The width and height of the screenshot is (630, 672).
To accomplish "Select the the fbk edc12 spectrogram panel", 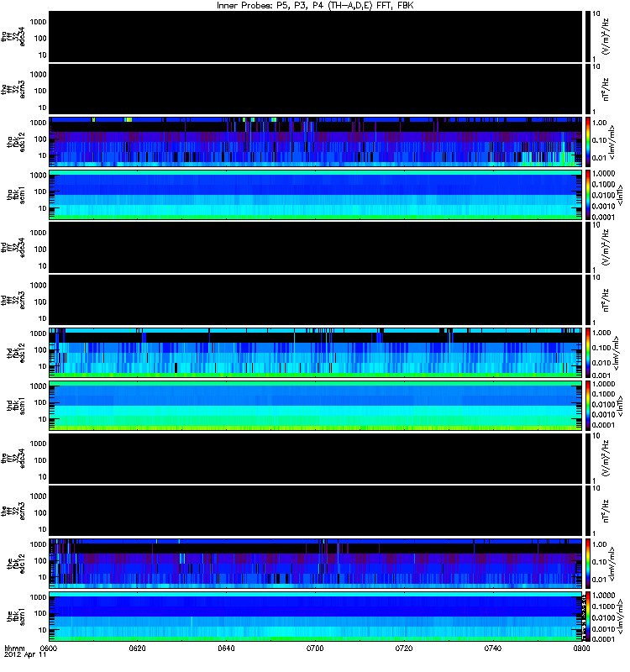I will [315, 564].
